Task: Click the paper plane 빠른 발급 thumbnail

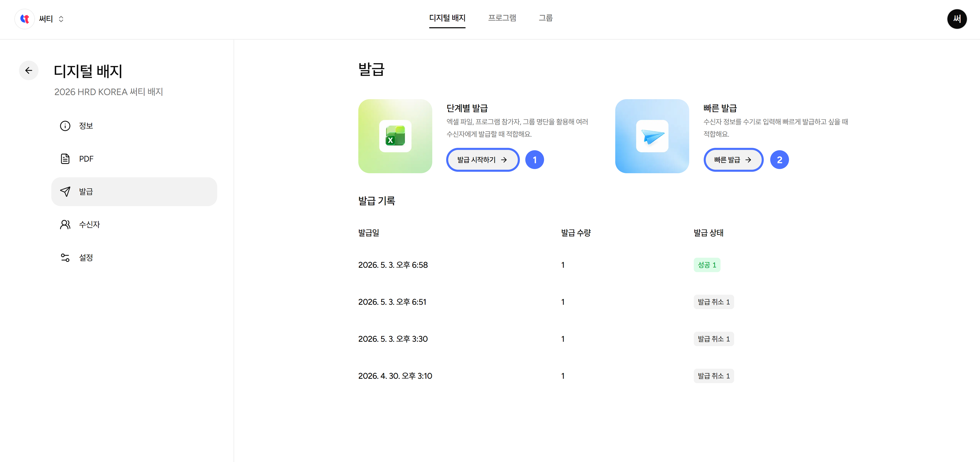Action: [652, 136]
